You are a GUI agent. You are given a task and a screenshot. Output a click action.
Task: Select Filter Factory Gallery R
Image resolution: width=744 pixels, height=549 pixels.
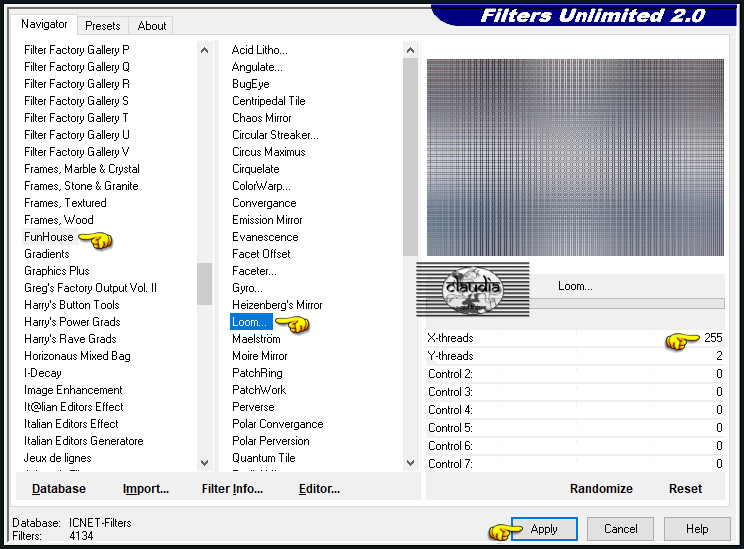pos(77,84)
